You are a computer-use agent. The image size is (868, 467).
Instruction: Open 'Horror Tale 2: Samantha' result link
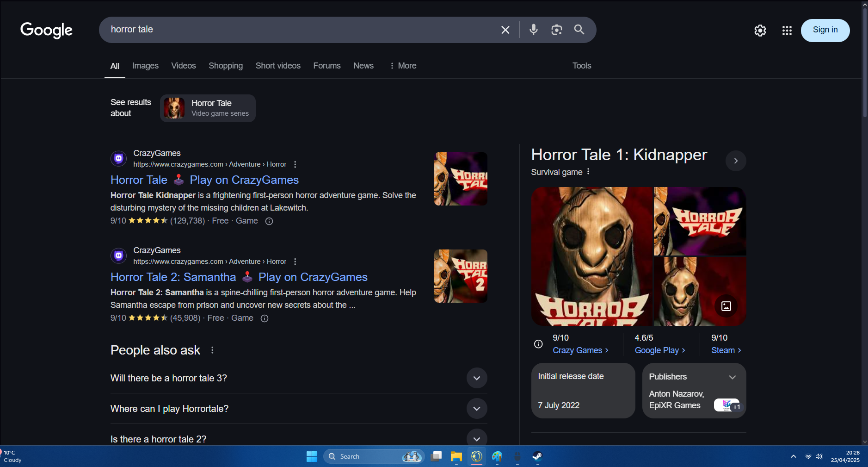point(239,277)
